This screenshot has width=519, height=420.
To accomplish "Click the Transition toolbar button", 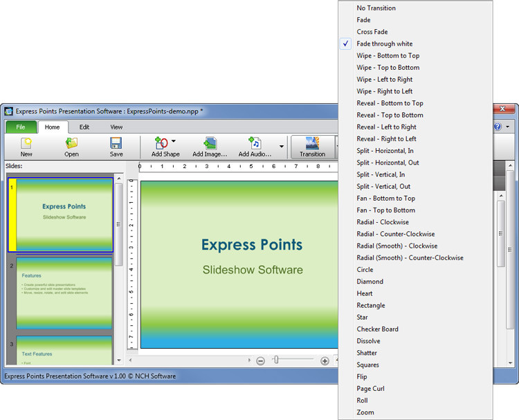I will tap(313, 147).
